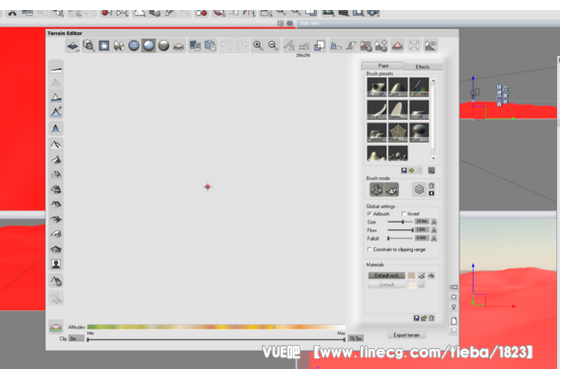
Task: Click the undo arrow in toolbar
Action: [x=227, y=46]
